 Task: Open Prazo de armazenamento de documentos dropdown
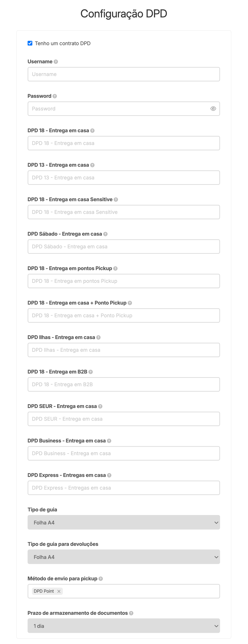tap(124, 626)
